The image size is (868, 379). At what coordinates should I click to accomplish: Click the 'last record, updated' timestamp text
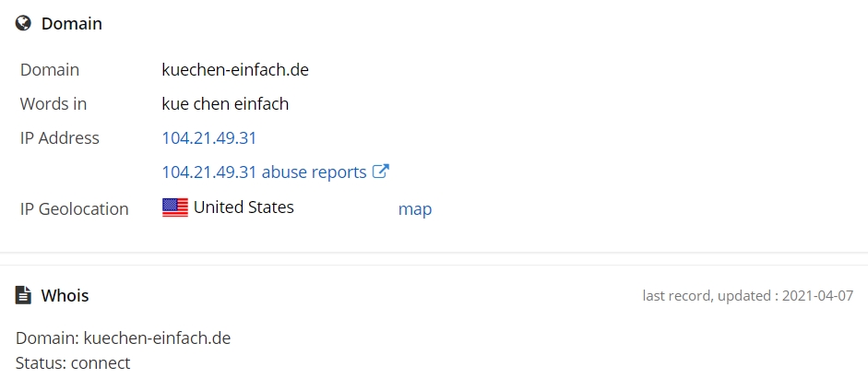coord(748,296)
